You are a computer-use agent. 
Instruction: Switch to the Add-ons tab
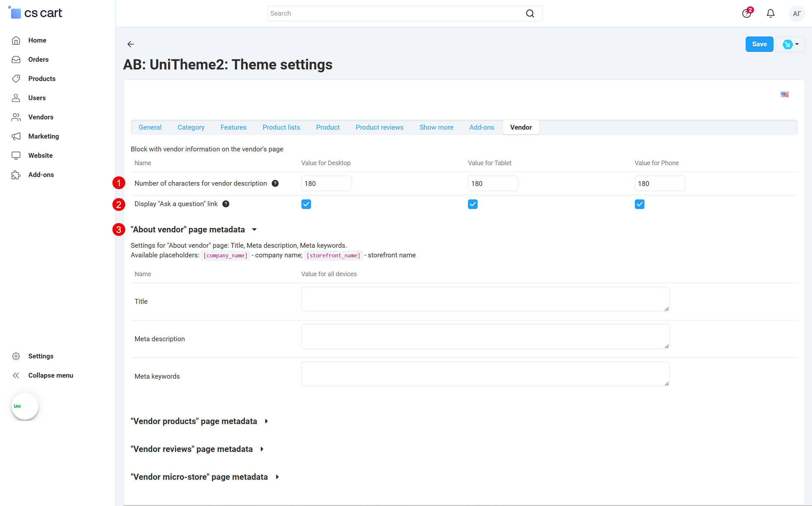481,127
